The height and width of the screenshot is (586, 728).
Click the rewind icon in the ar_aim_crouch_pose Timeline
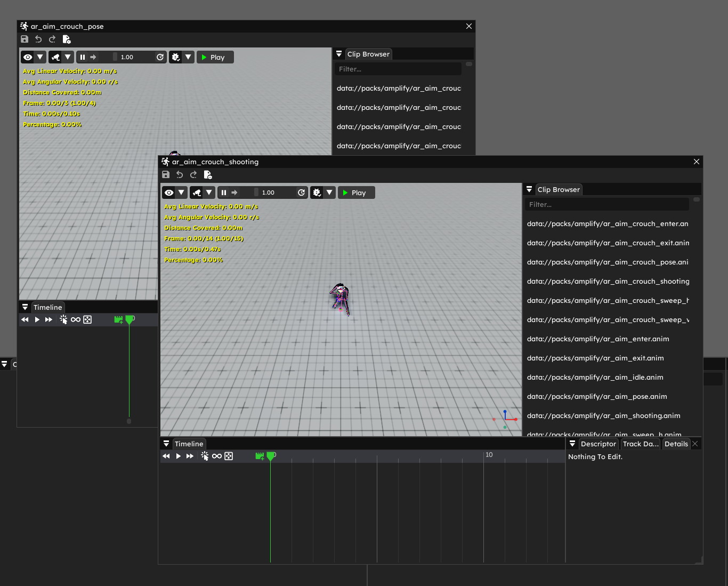click(x=25, y=319)
